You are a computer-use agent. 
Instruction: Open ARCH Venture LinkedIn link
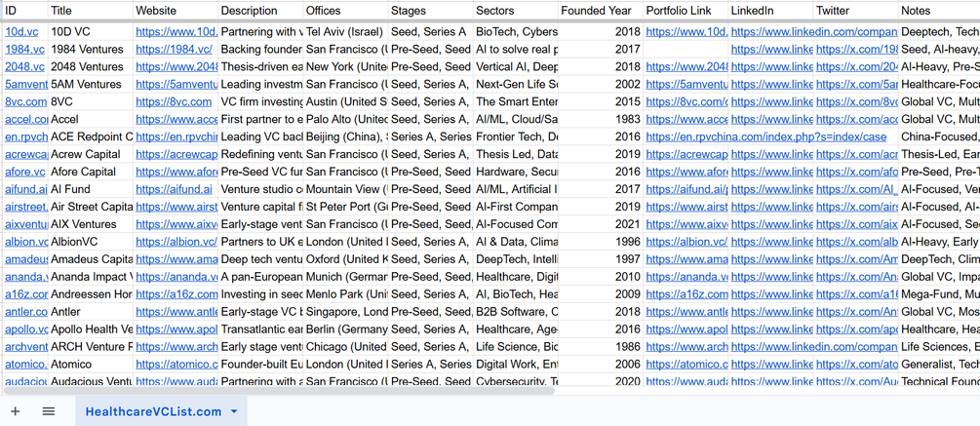click(x=812, y=347)
